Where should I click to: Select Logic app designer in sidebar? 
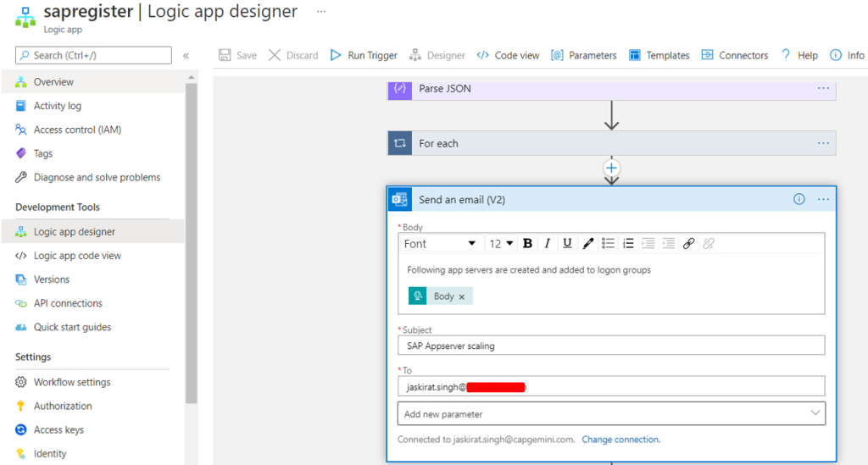coord(93,232)
